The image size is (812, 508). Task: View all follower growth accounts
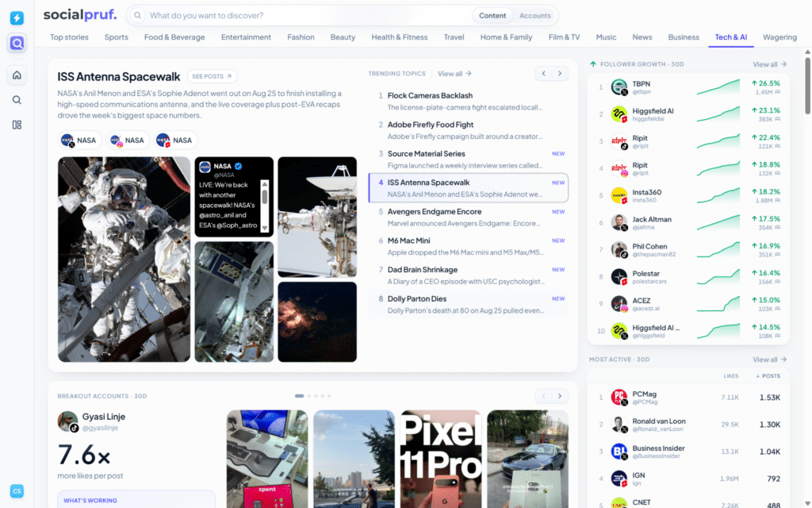[x=769, y=64]
